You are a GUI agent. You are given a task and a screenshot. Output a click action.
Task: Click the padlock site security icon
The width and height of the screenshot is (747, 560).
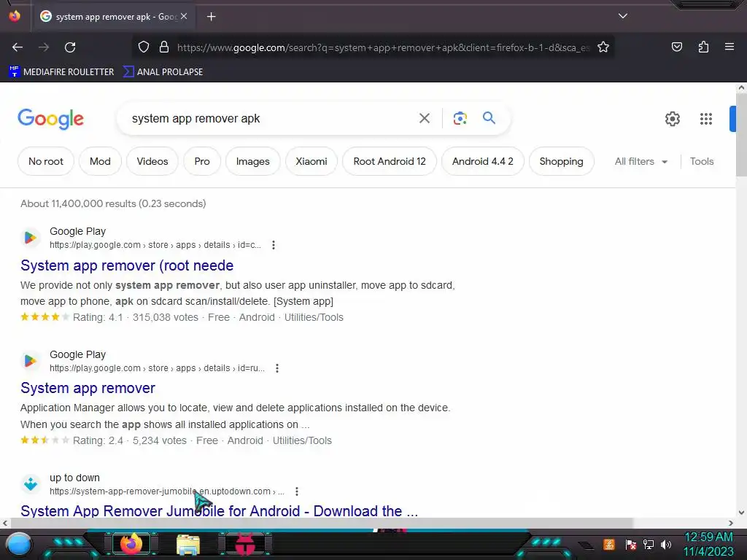pyautogui.click(x=164, y=47)
